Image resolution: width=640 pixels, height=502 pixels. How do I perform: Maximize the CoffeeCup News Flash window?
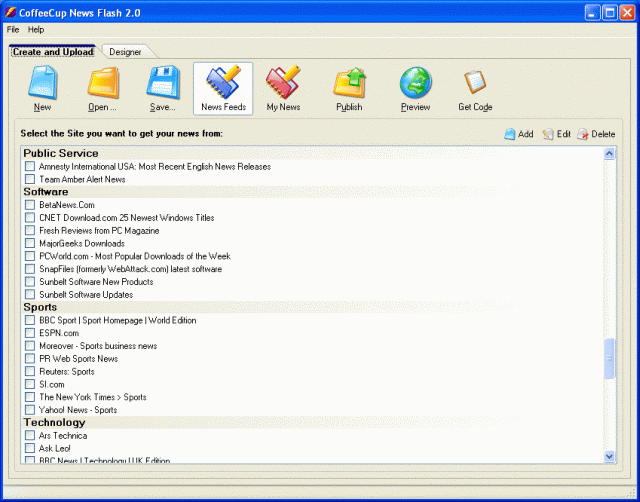coord(610,13)
